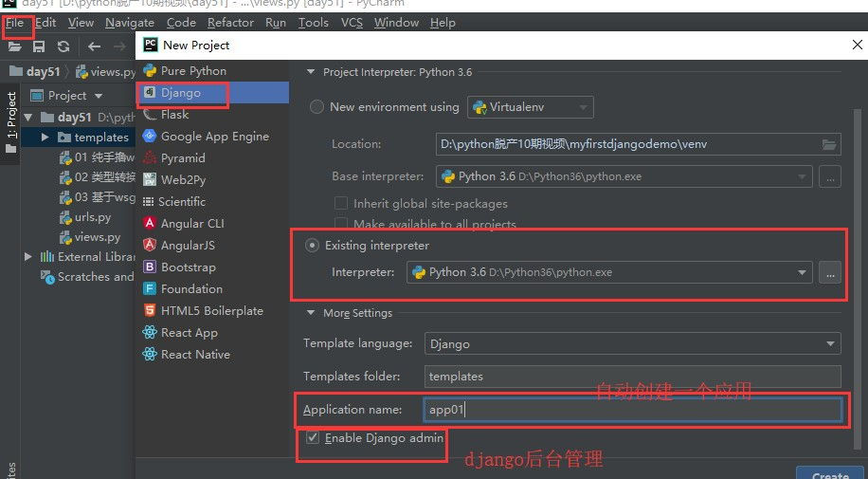Viewport: 868px width, 479px height.
Task: Toggle Inherit global site-packages checkbox
Action: [x=341, y=204]
